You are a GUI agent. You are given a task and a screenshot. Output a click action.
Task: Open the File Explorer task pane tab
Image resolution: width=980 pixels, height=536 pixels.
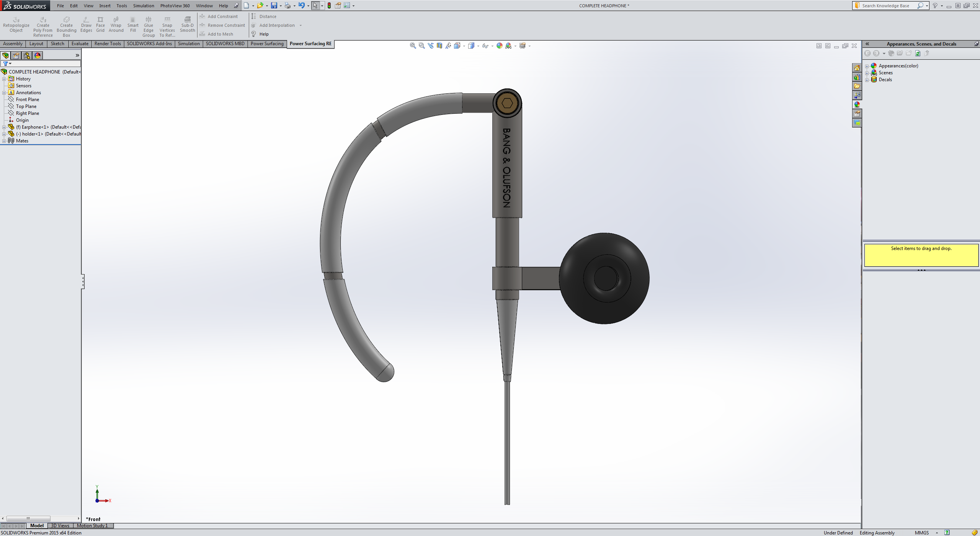857,86
